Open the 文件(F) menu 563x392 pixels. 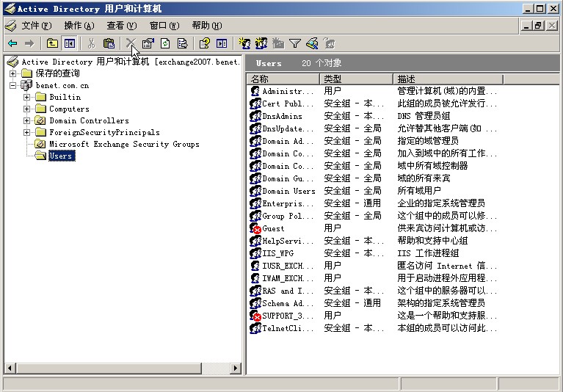tap(36, 26)
